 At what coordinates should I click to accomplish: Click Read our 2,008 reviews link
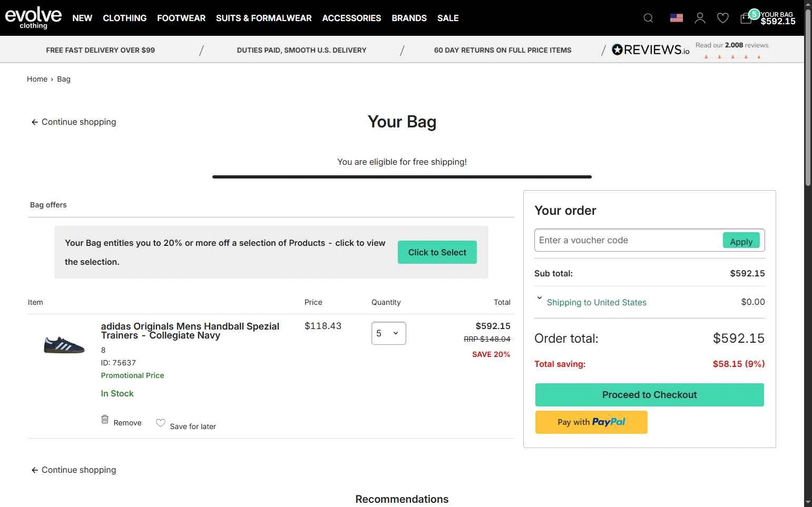(732, 45)
